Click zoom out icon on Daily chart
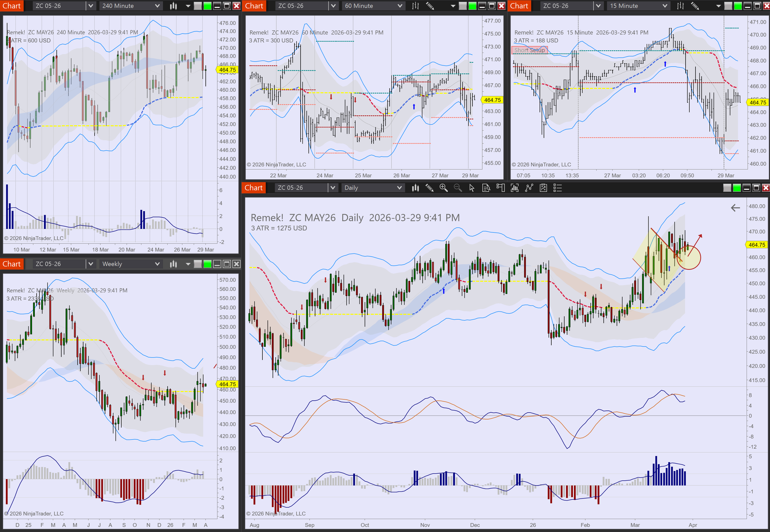This screenshot has width=770, height=532. [x=458, y=188]
